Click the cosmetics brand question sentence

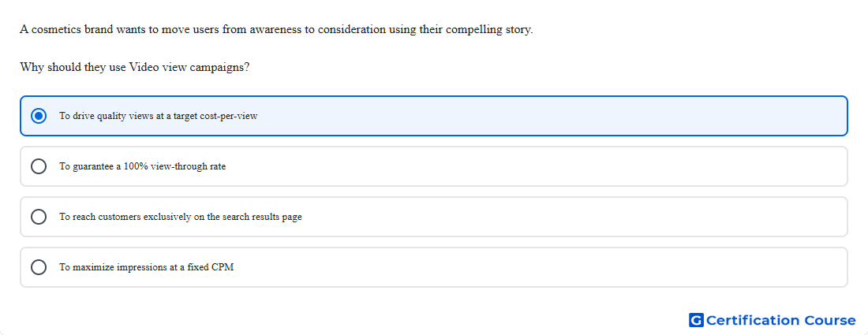[276, 30]
